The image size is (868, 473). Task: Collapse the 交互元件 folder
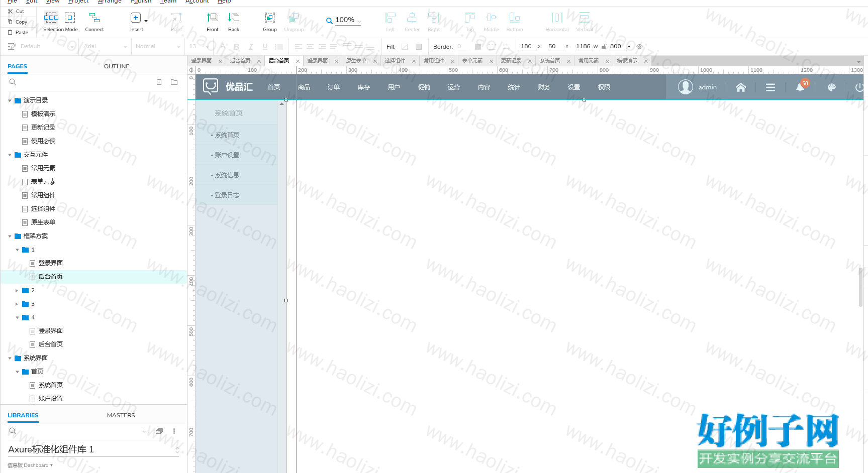pos(10,155)
